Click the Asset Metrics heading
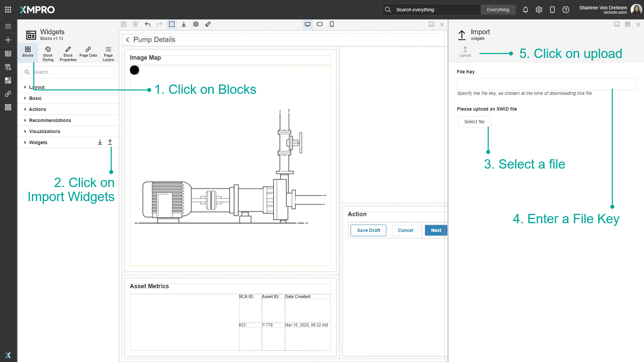 (x=149, y=286)
